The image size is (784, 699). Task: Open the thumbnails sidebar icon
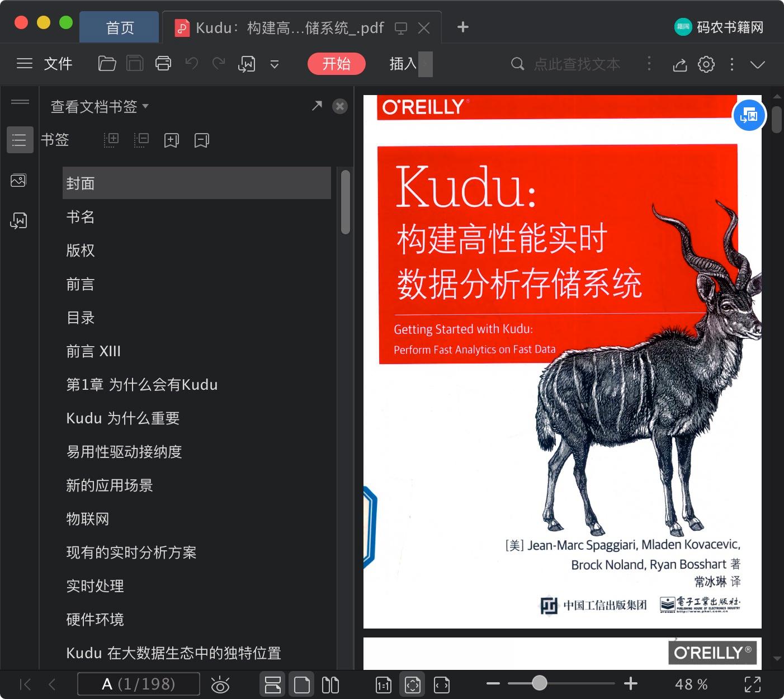18,181
